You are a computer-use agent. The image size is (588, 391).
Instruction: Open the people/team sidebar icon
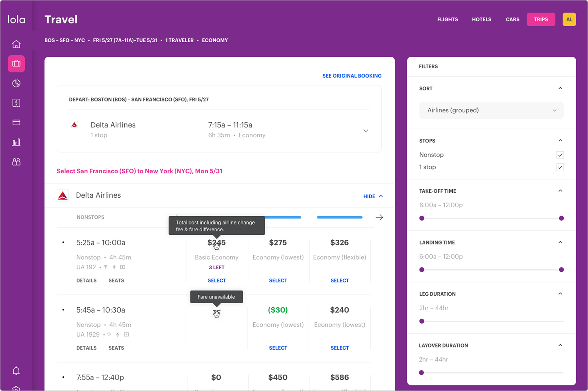point(16,162)
